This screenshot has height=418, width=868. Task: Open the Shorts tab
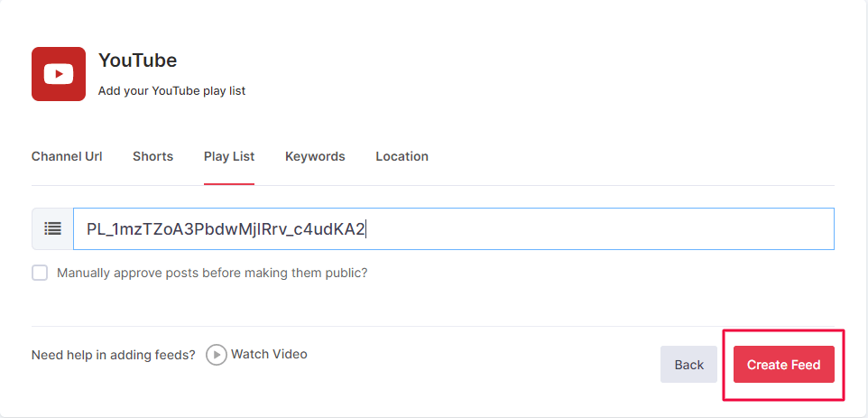click(152, 156)
